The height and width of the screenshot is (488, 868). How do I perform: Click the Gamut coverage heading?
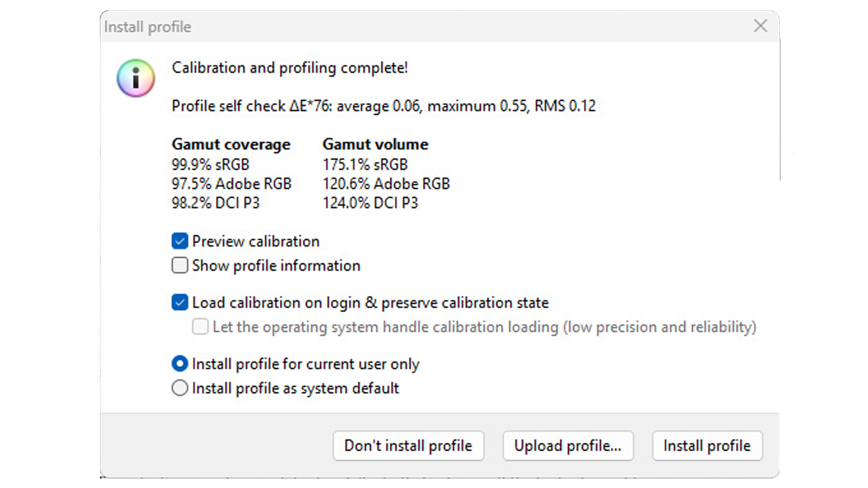pyautogui.click(x=231, y=145)
